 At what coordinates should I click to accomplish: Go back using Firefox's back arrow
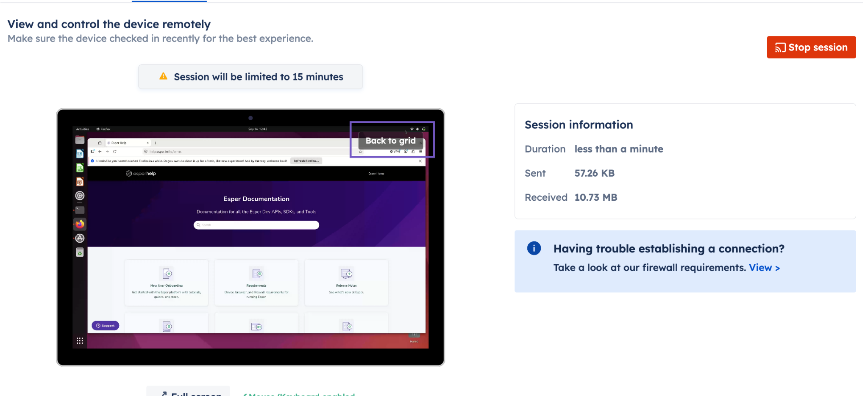tap(100, 152)
